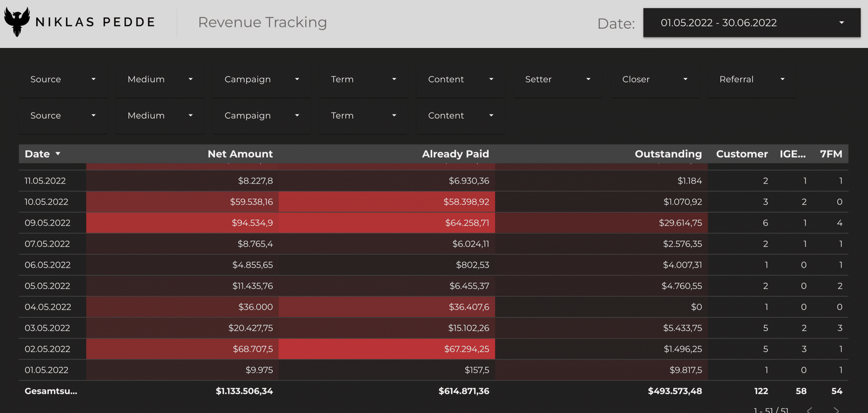Go to previous page of table results

[809, 410]
